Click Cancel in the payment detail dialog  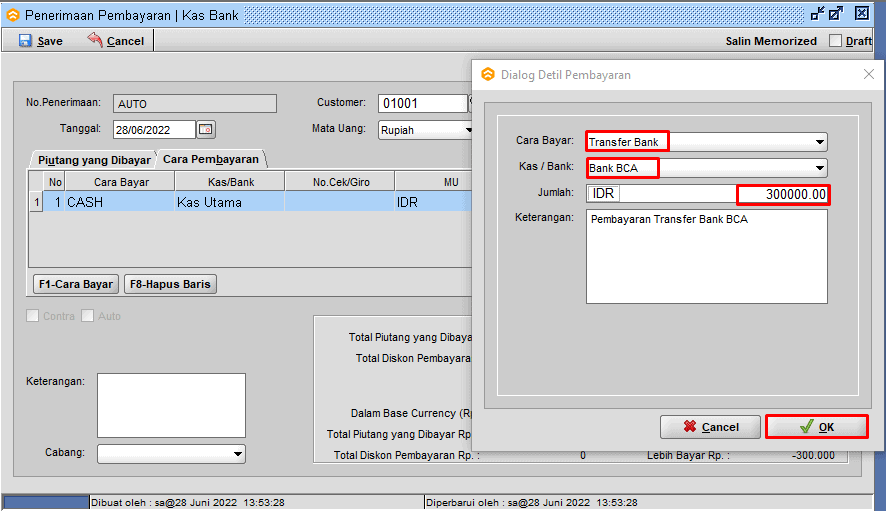pos(710,427)
